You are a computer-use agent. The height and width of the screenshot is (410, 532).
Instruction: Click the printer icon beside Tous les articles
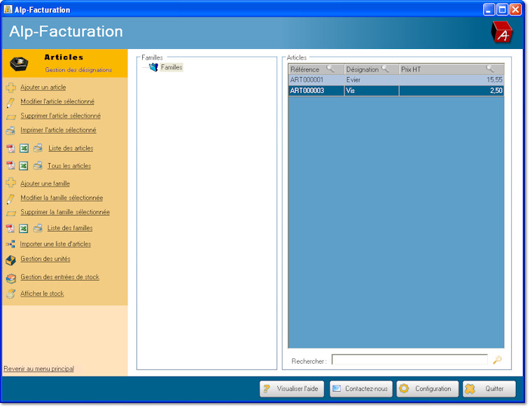point(37,166)
